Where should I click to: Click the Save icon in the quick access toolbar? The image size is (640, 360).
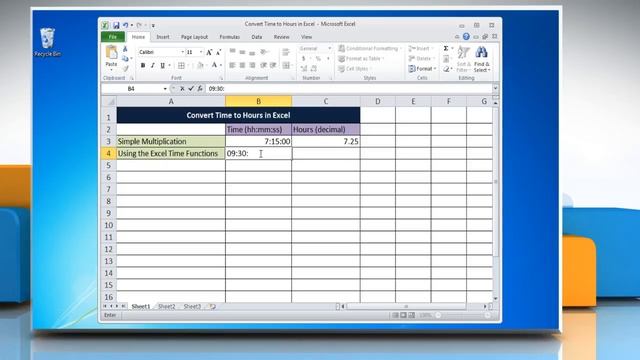point(116,25)
